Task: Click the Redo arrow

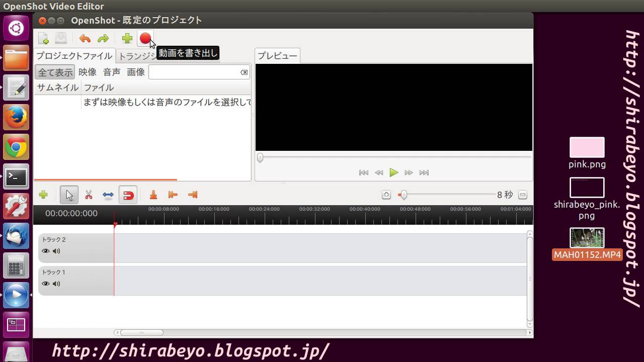Action: (103, 38)
